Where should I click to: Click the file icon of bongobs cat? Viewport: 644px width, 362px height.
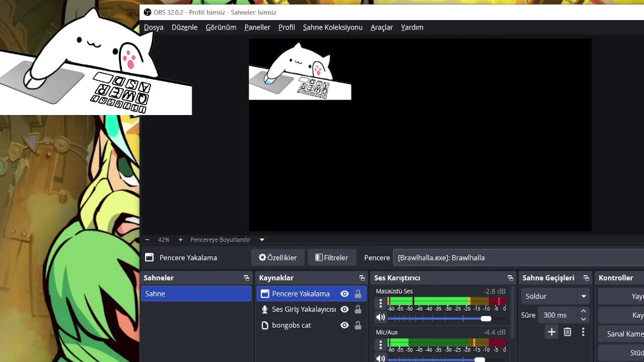[265, 325]
